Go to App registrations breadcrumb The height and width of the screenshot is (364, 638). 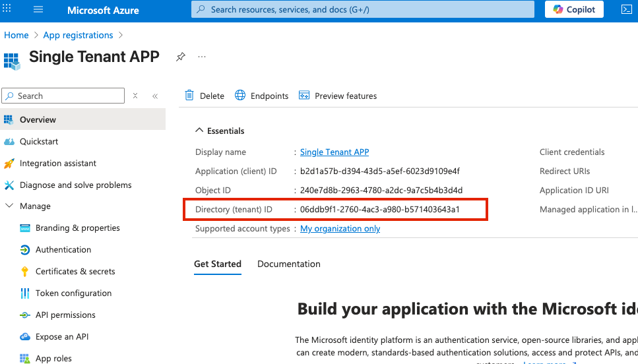pos(78,36)
